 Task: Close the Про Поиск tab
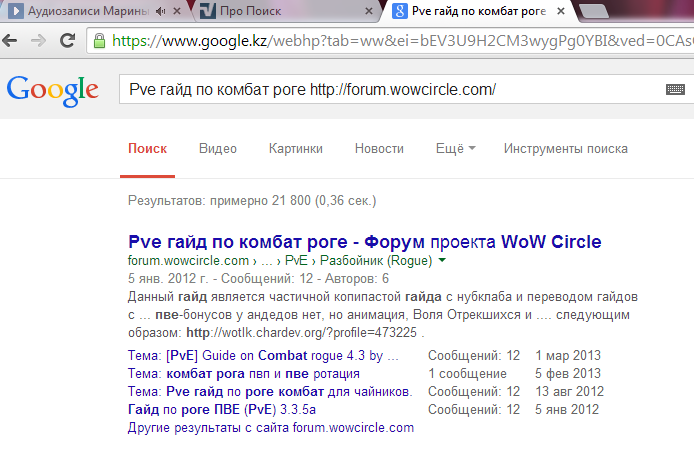[369, 11]
